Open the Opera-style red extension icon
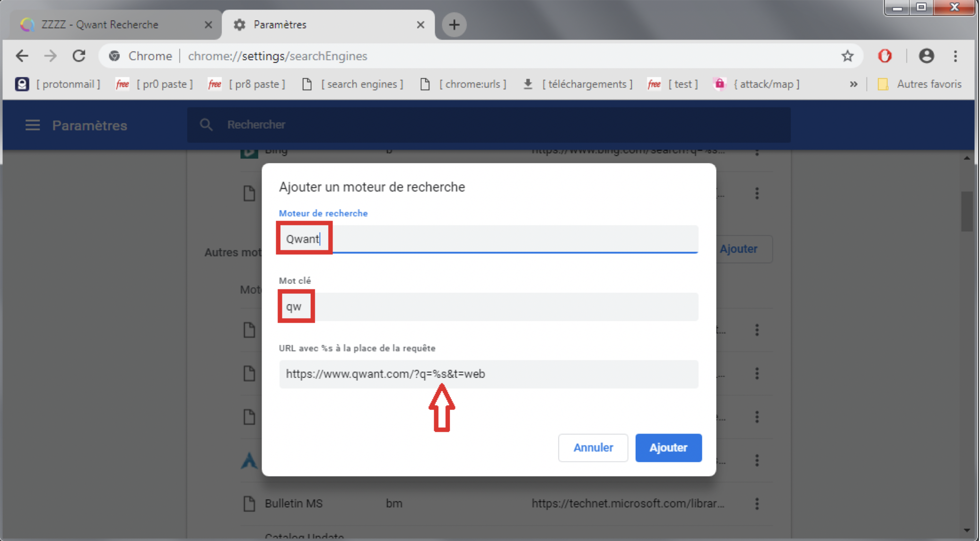The width and height of the screenshot is (980, 541). (x=885, y=56)
